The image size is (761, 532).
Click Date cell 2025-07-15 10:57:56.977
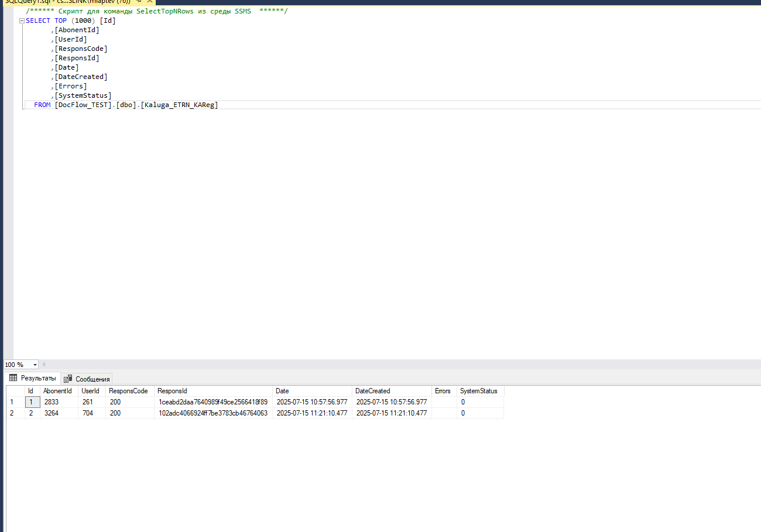pos(313,402)
